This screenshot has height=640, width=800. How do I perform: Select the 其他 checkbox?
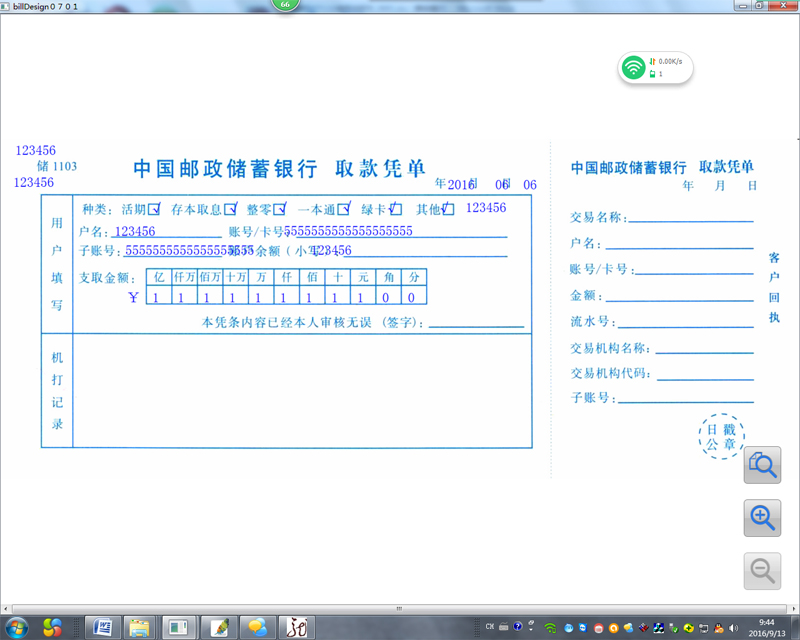tap(448, 210)
